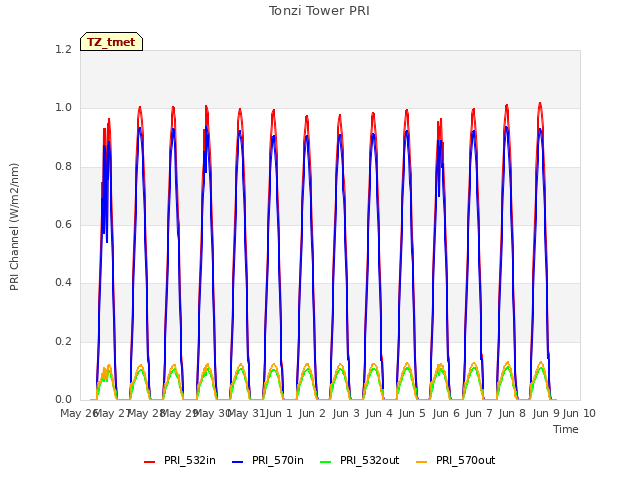Click the green PRI_532out legend swatch
The height and width of the screenshot is (480, 640).
tap(326, 462)
